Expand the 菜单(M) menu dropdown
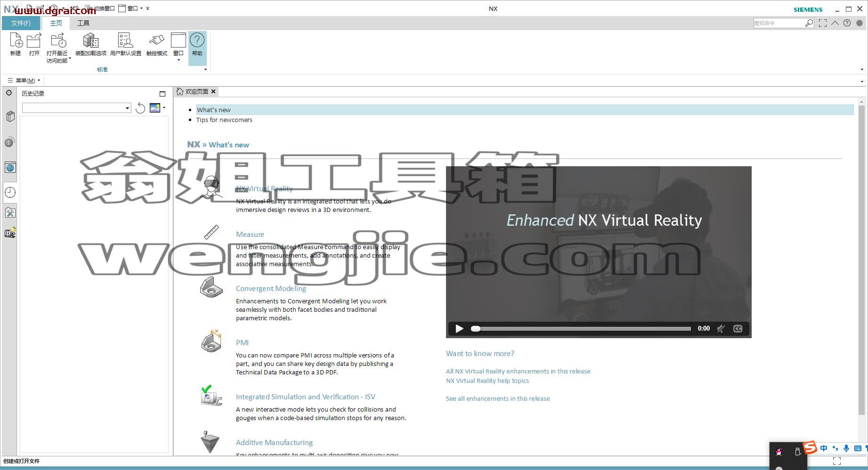Image resolution: width=868 pixels, height=470 pixels. coord(24,81)
